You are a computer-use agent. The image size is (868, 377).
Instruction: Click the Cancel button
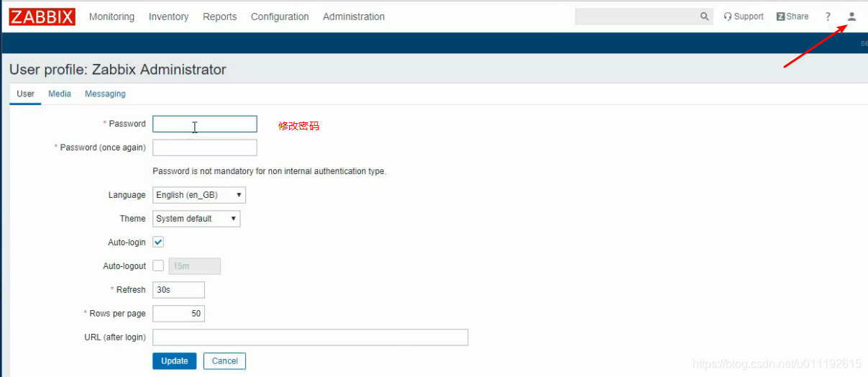point(224,361)
